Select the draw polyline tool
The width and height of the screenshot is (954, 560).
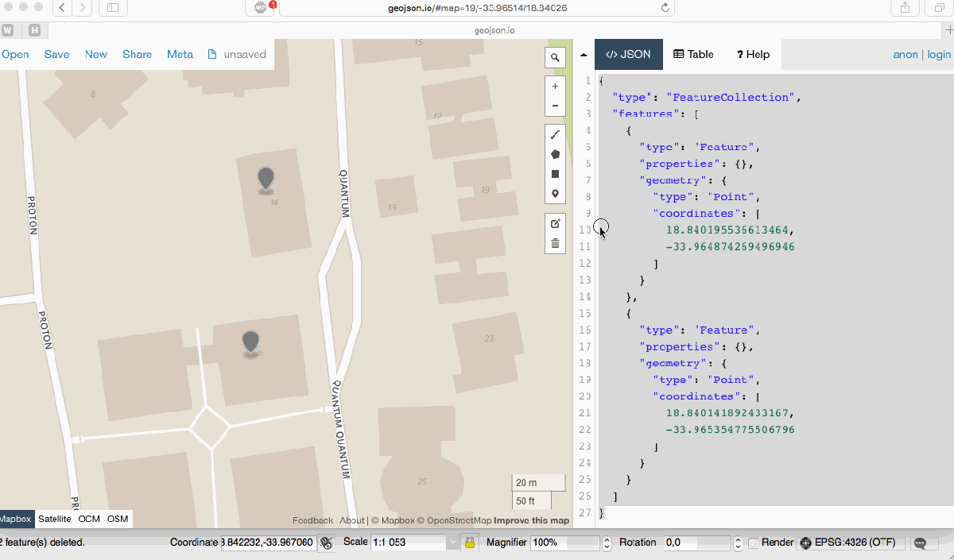coord(555,134)
